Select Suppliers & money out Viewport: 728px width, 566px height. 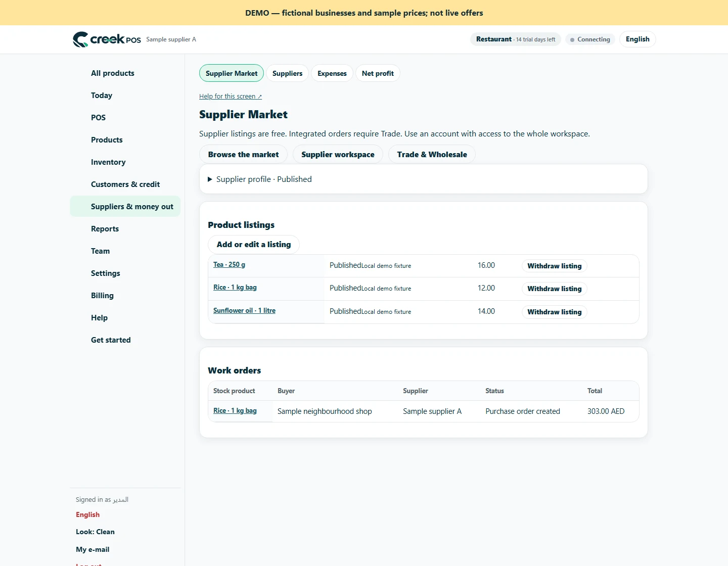click(x=125, y=206)
